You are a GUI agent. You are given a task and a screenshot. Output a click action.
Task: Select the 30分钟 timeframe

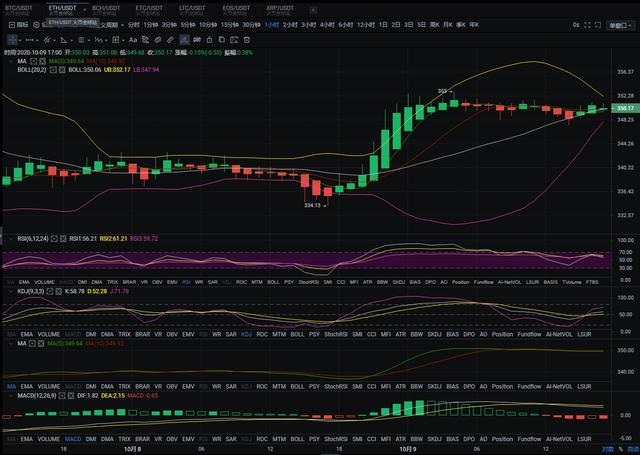251,25
